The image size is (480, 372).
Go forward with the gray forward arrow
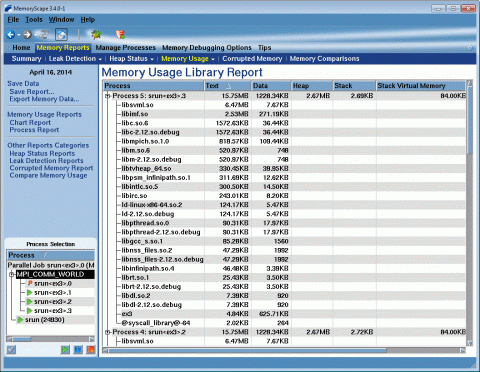(x=27, y=34)
